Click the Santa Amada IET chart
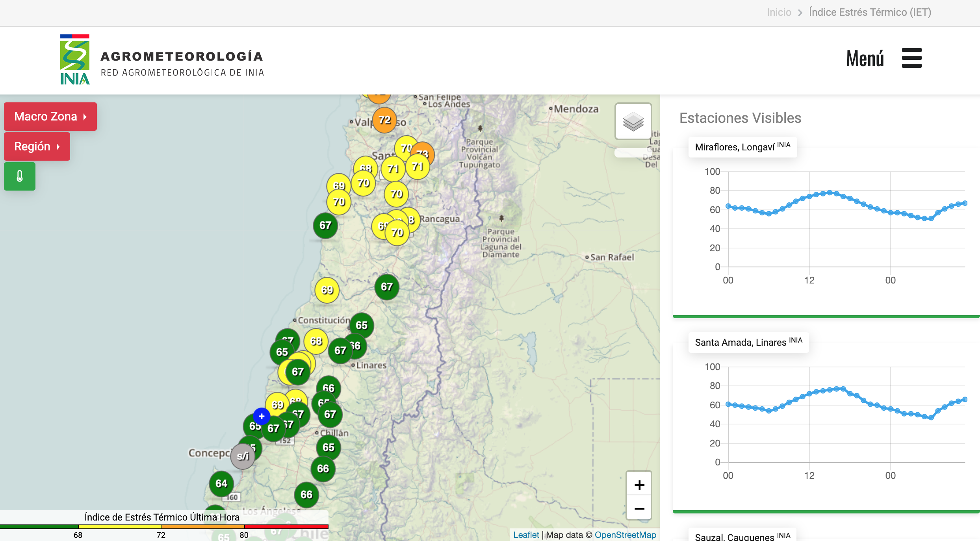 coord(835,421)
